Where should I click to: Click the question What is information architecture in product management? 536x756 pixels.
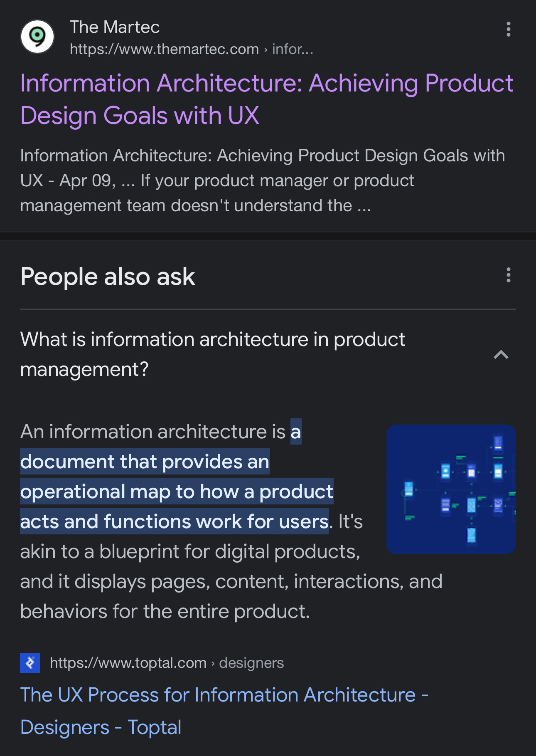(x=212, y=354)
